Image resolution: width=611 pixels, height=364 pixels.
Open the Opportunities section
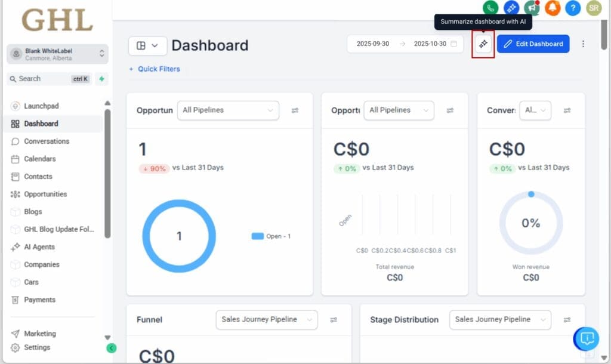46,194
